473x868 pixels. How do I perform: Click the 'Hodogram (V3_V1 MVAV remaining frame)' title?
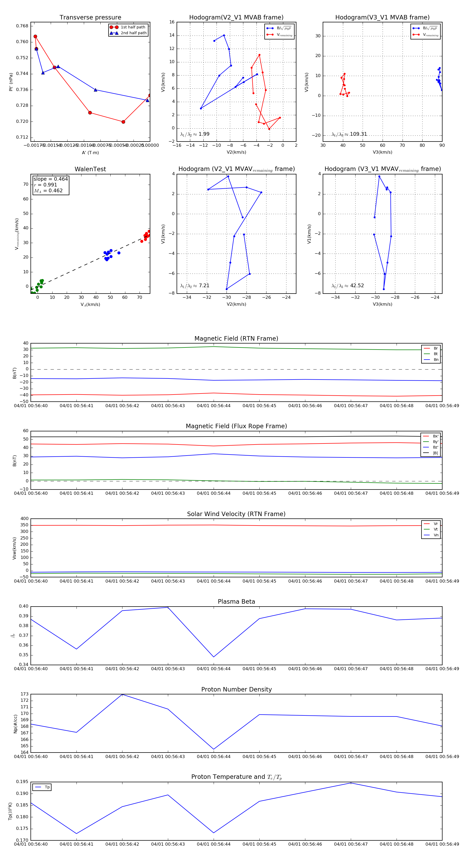click(382, 169)
